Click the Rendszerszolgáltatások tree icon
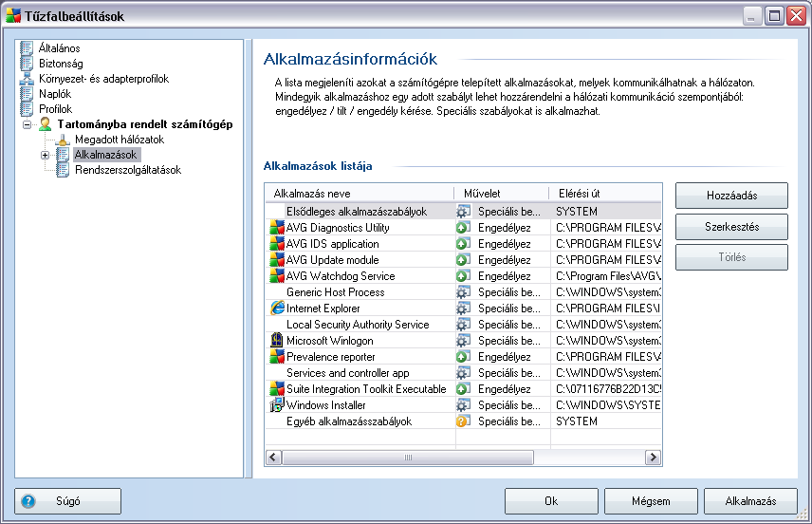 pos(63,170)
